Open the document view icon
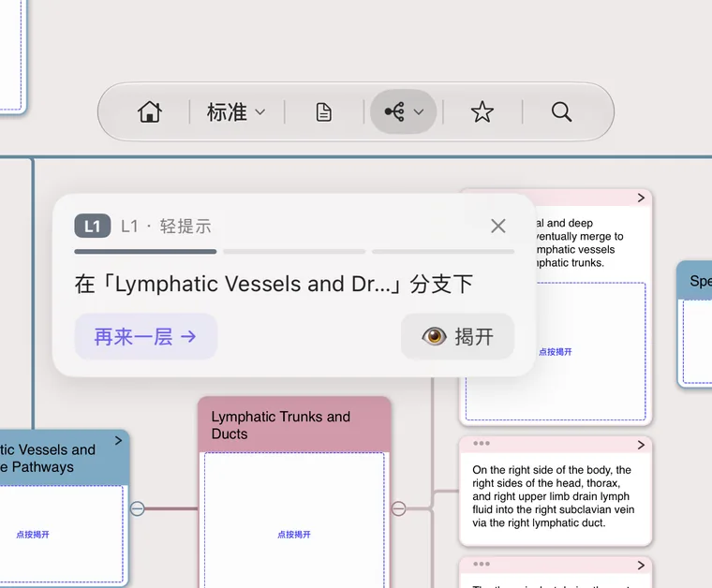712x588 pixels. pyautogui.click(x=323, y=112)
